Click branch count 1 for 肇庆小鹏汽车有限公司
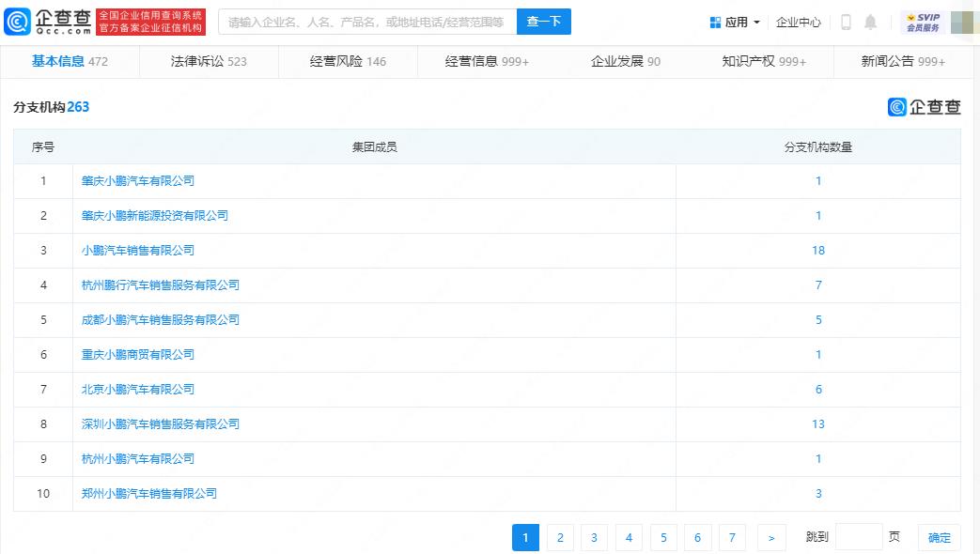Viewport: 980px width, 554px height. (818, 181)
